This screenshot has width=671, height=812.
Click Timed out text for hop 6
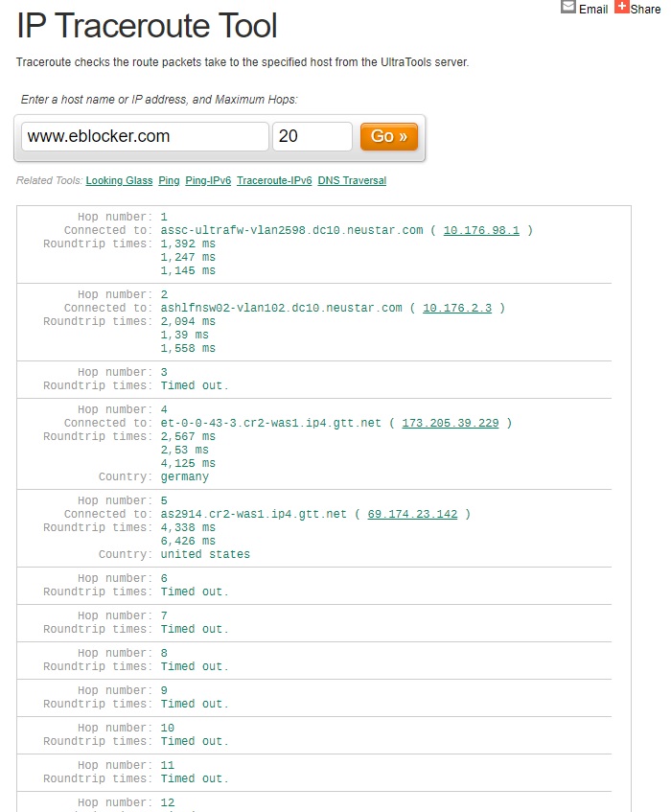click(x=195, y=592)
